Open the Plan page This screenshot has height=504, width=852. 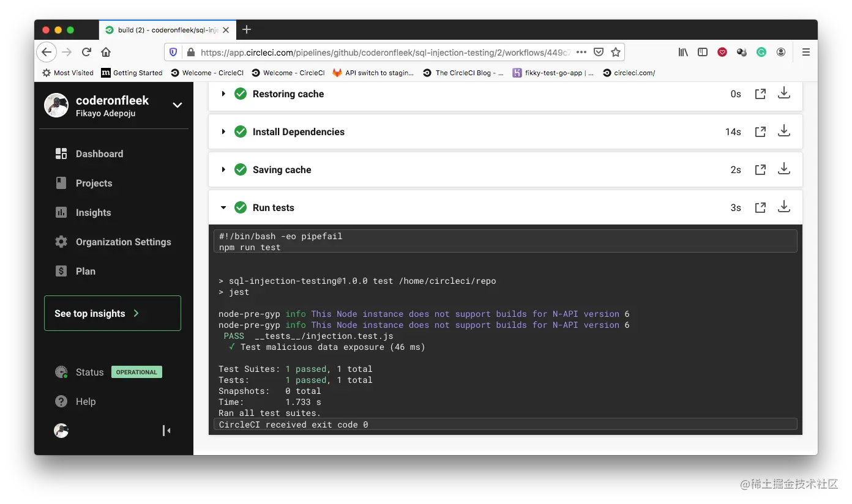click(86, 271)
